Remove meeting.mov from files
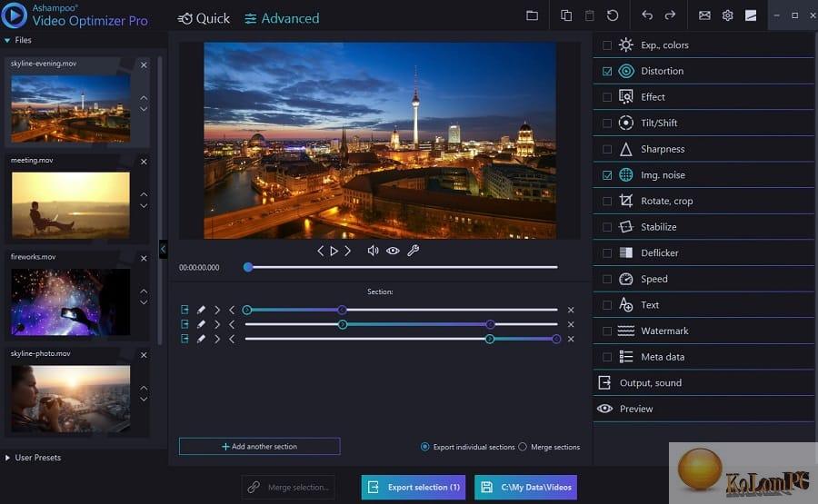The width and height of the screenshot is (818, 504). (x=144, y=162)
